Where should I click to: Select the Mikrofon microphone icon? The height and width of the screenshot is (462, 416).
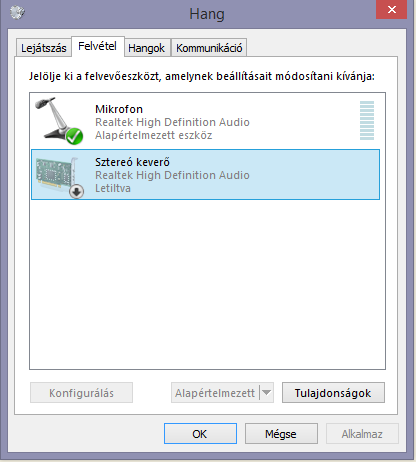pyautogui.click(x=59, y=120)
